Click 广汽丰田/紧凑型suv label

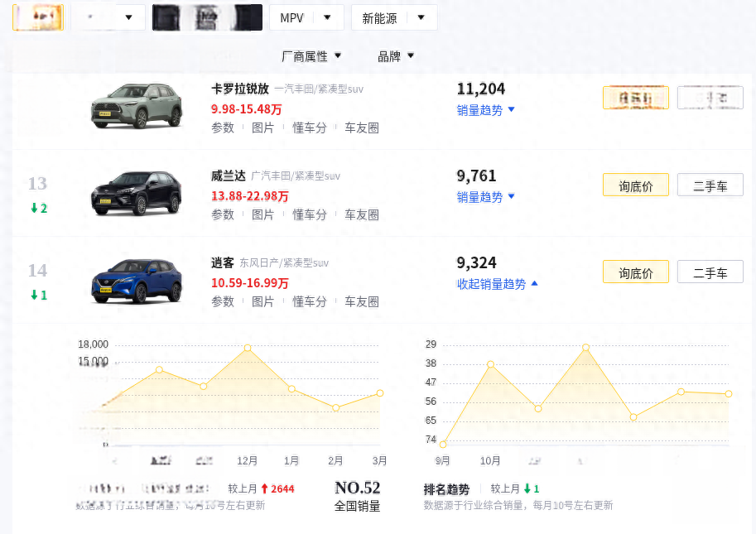(x=296, y=176)
